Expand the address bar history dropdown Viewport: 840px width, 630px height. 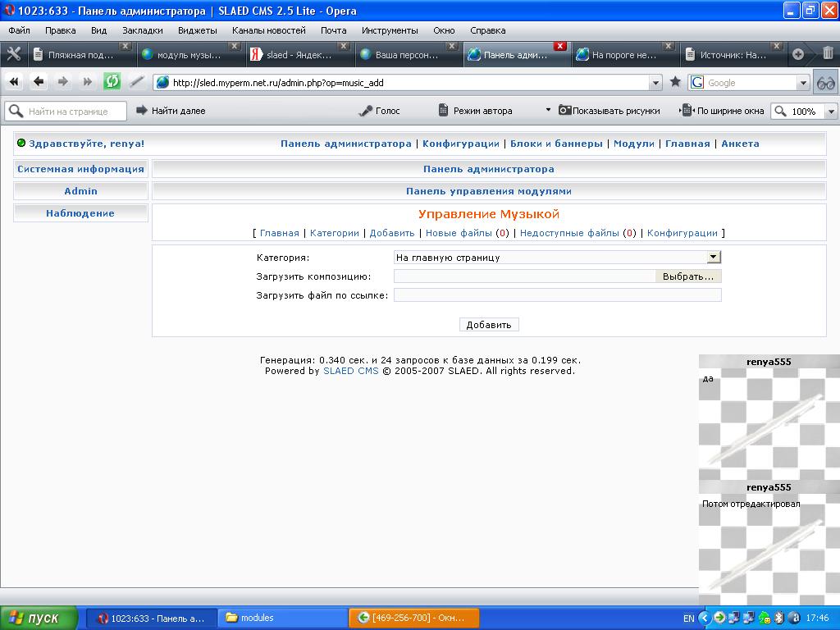[x=655, y=83]
